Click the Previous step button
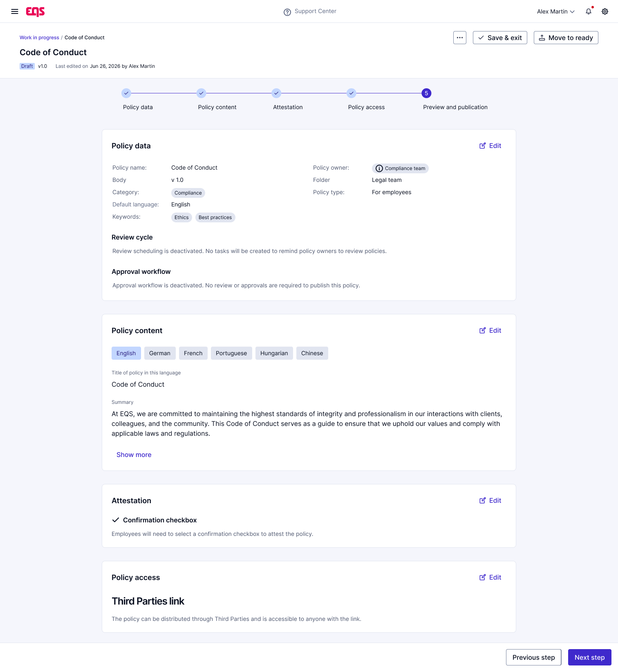This screenshot has width=618, height=672. coord(534,657)
